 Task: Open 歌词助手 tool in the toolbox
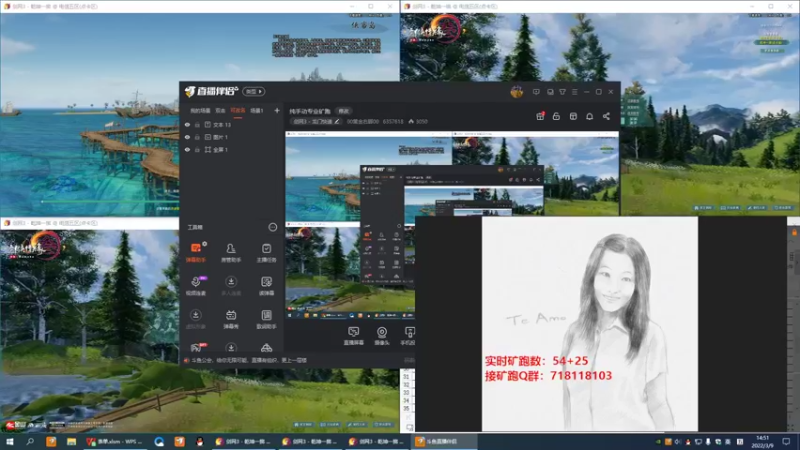266,319
